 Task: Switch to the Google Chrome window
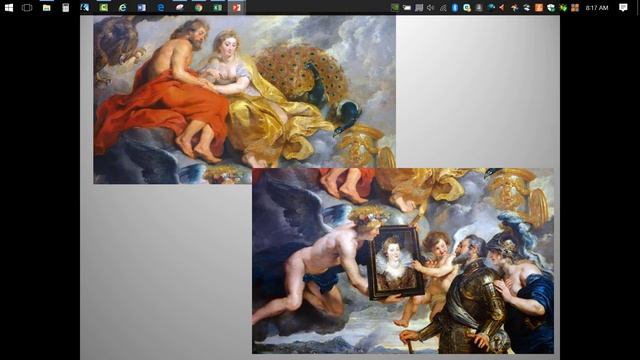pyautogui.click(x=198, y=7)
